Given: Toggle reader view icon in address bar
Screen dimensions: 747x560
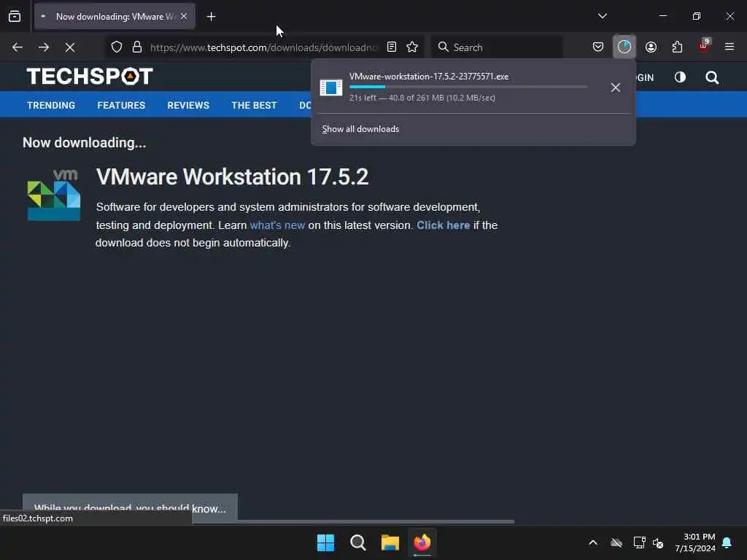Looking at the screenshot, I should [x=392, y=47].
